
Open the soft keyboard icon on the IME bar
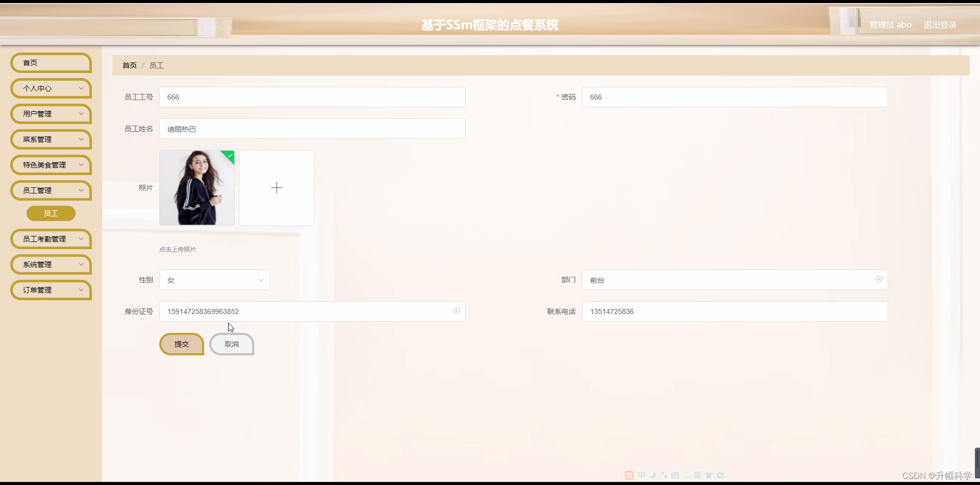point(674,475)
